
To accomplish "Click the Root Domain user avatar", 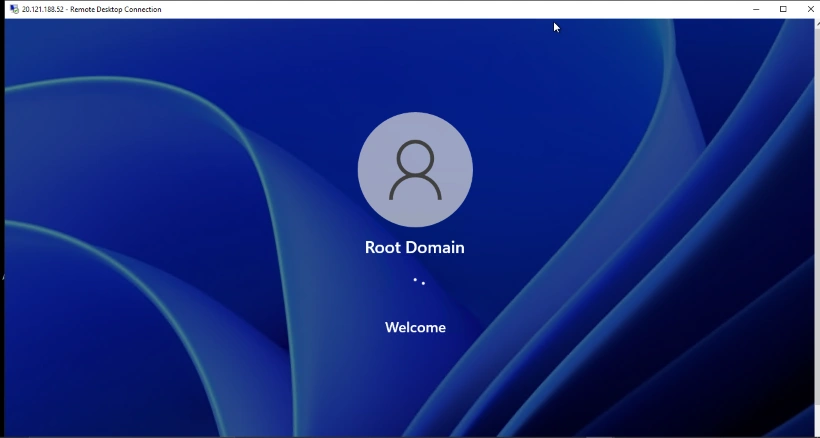I will coord(415,169).
